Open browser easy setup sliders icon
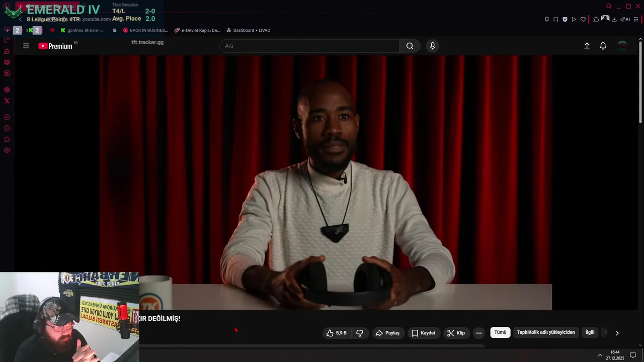 tap(636, 19)
